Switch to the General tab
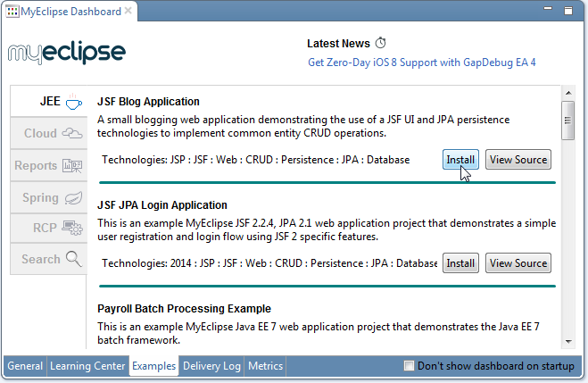588x383 pixels. click(x=25, y=366)
